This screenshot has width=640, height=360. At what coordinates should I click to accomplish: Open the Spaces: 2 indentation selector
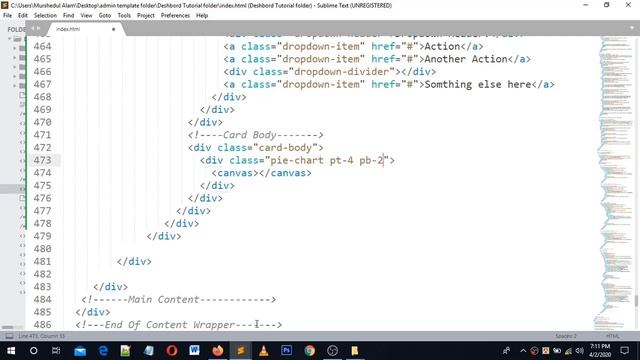pyautogui.click(x=566, y=336)
